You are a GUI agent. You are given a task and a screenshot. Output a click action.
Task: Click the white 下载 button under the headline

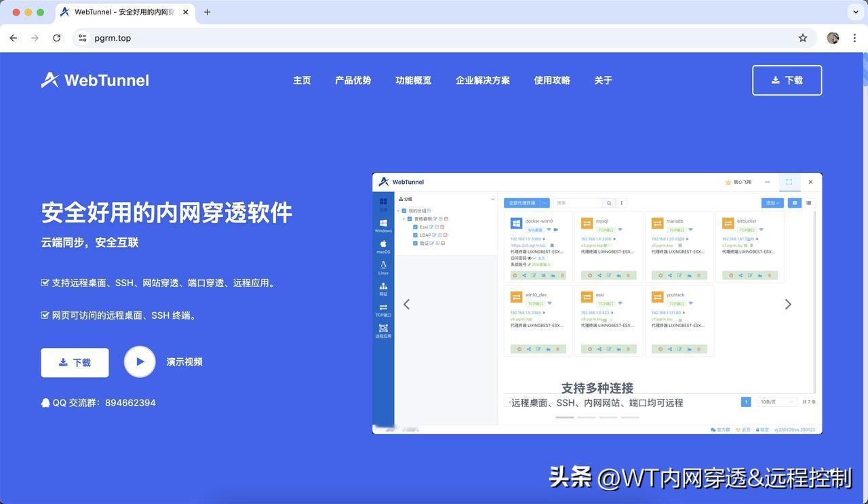[75, 363]
